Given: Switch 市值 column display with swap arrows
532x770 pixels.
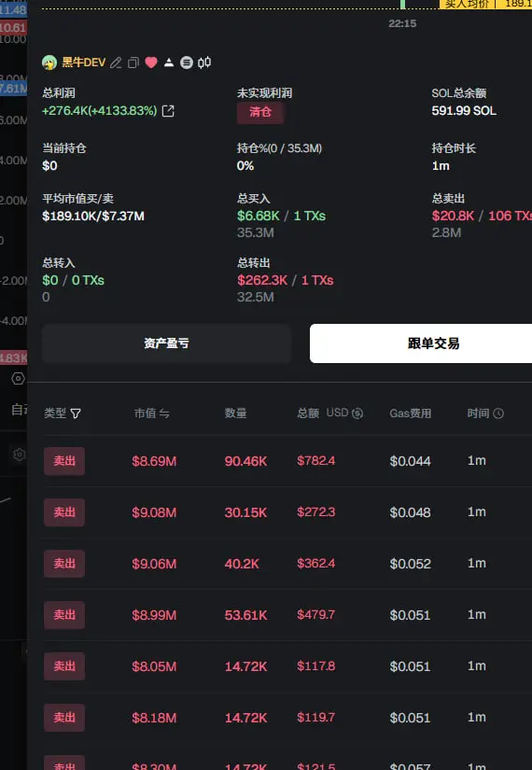Looking at the screenshot, I should tap(164, 413).
